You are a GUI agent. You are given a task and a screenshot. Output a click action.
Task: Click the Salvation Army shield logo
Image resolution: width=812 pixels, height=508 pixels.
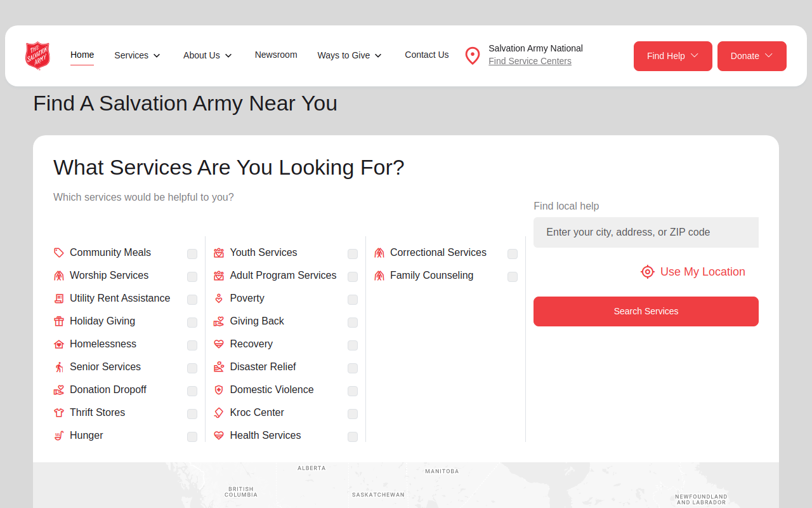[x=37, y=56]
